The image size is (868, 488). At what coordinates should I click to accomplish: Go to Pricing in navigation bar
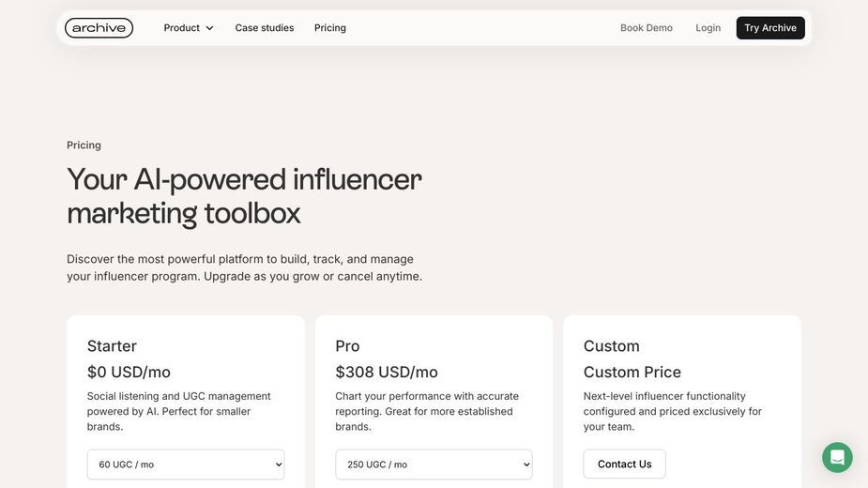coord(330,28)
